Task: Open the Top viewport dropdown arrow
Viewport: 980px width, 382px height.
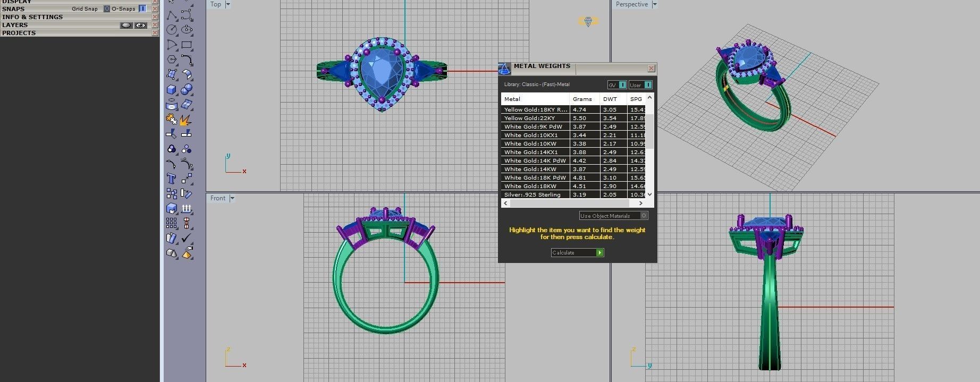Action: coord(228,4)
